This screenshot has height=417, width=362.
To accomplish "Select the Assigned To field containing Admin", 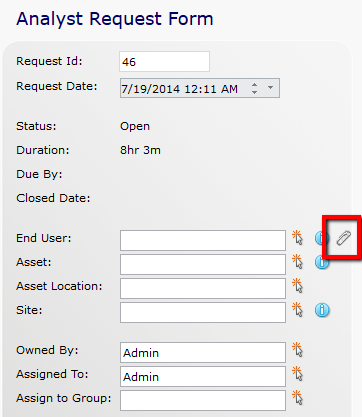I will coord(203,376).
